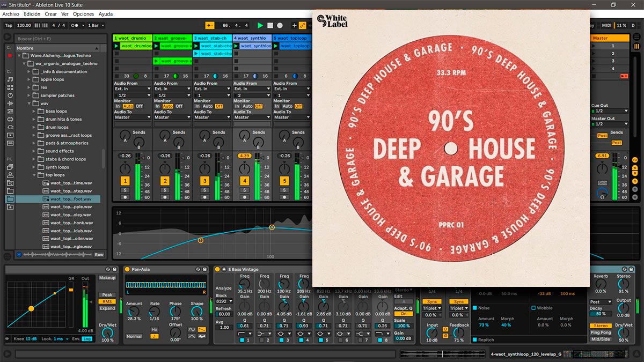Launch the waot_synthloop clip in track 4
The width and height of the screenshot is (644, 362).
pyautogui.click(x=236, y=46)
